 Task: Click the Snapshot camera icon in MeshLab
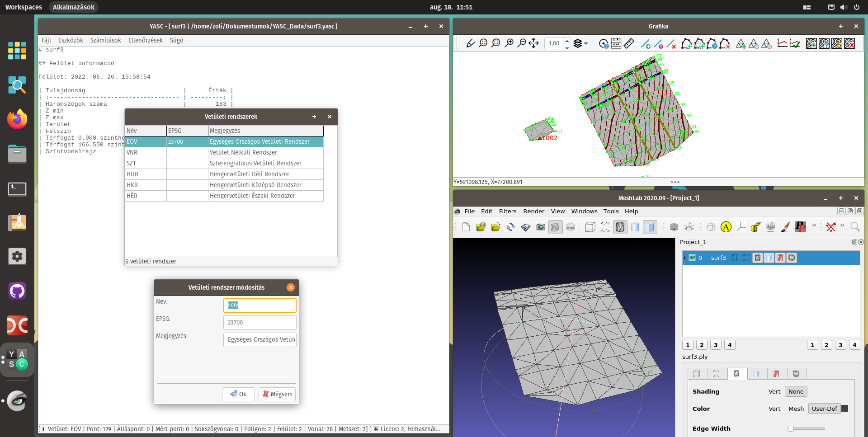click(540, 227)
